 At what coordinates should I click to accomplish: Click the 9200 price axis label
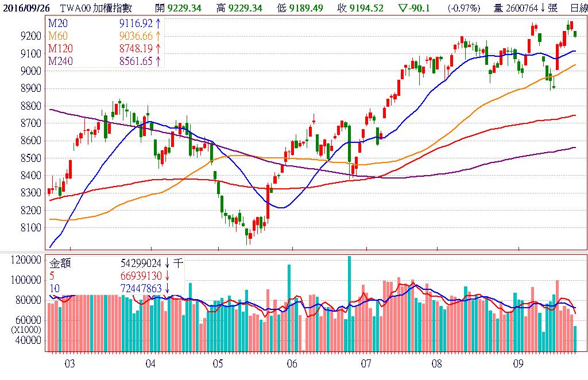point(31,36)
